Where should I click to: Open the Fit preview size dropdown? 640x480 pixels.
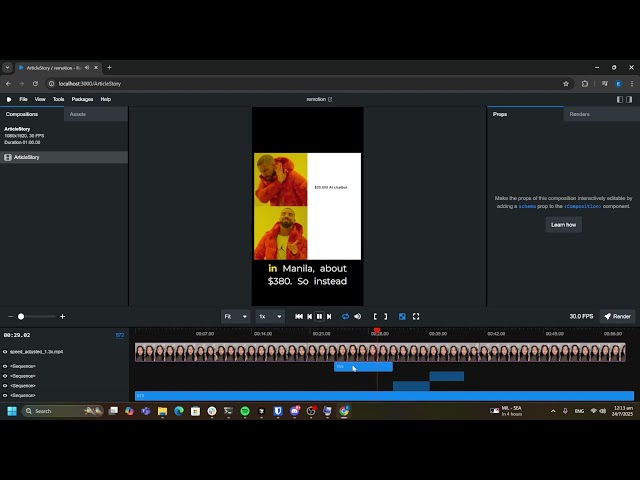point(236,316)
